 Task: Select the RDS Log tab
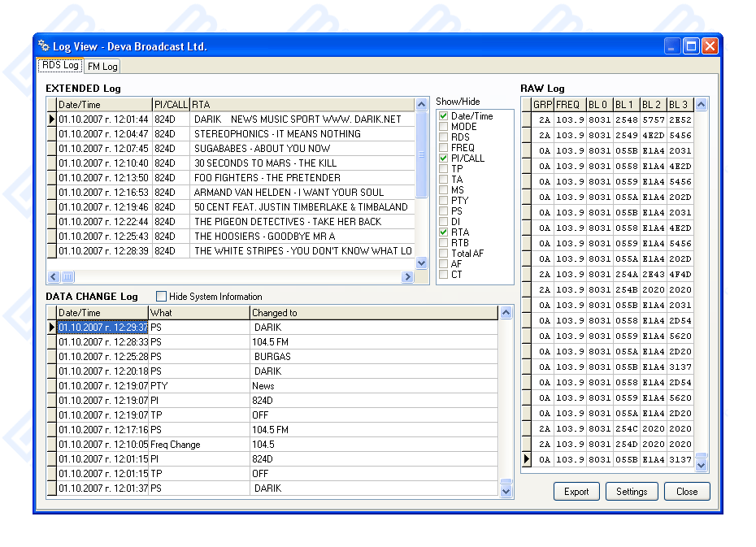click(x=60, y=65)
